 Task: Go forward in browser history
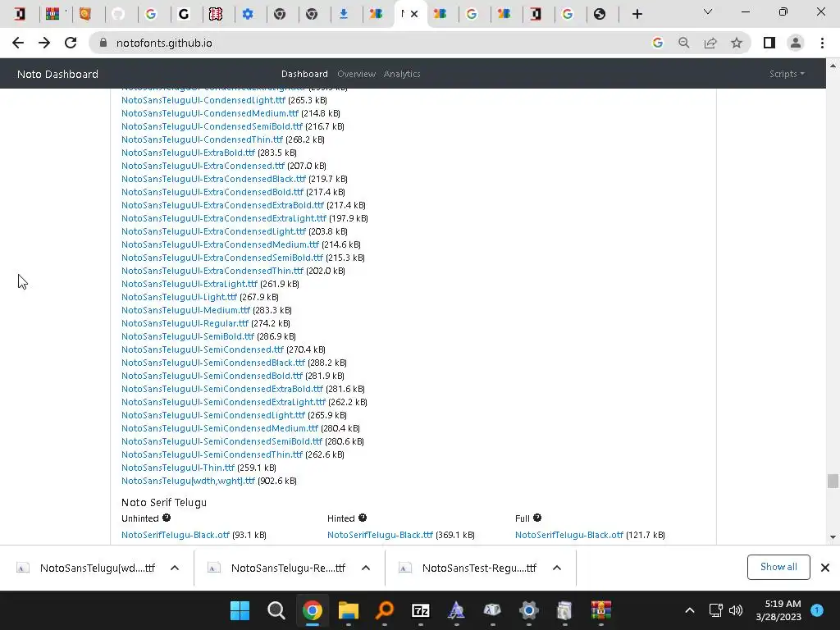[44, 43]
